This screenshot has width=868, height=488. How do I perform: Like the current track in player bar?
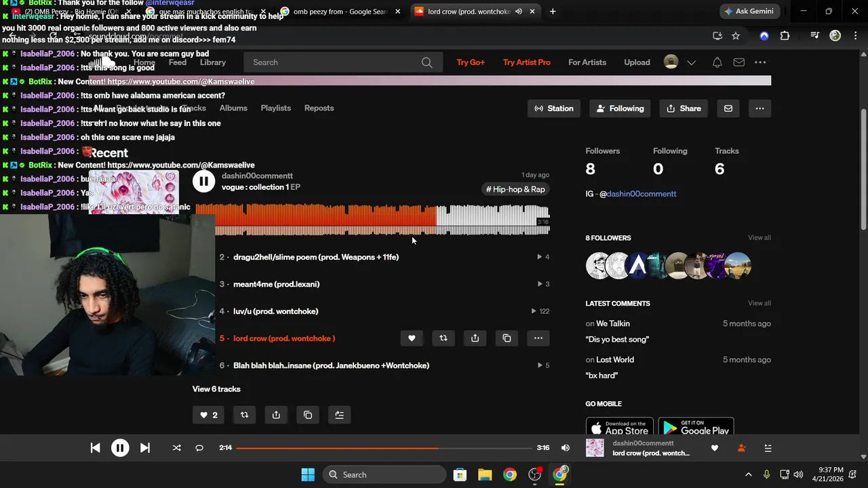coord(714,448)
